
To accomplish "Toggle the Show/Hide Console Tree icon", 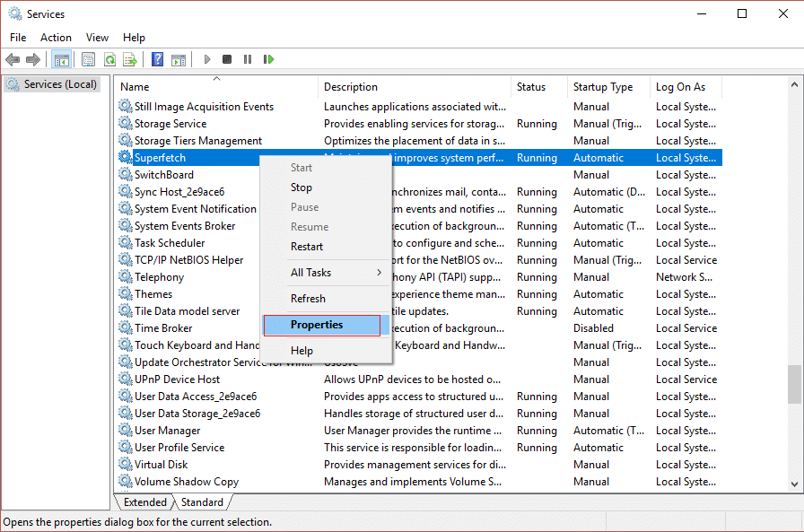I will 62,59.
